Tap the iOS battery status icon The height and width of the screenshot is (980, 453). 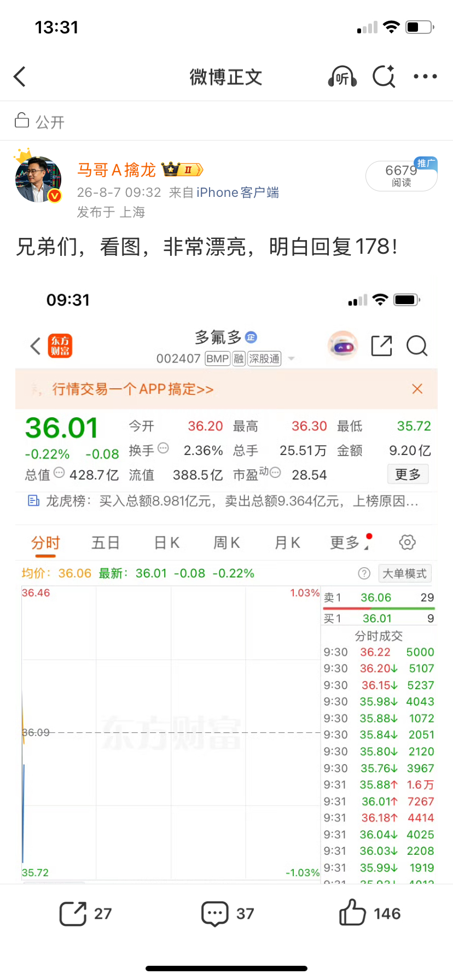tap(420, 27)
